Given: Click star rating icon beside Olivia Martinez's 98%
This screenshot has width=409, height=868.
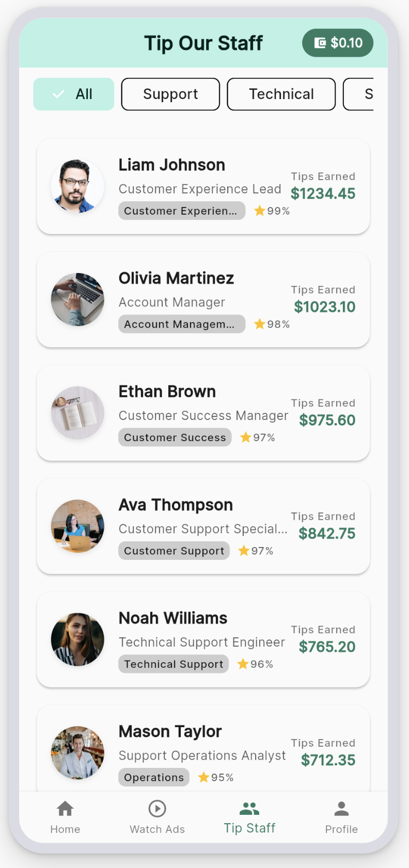Looking at the screenshot, I should tap(260, 324).
